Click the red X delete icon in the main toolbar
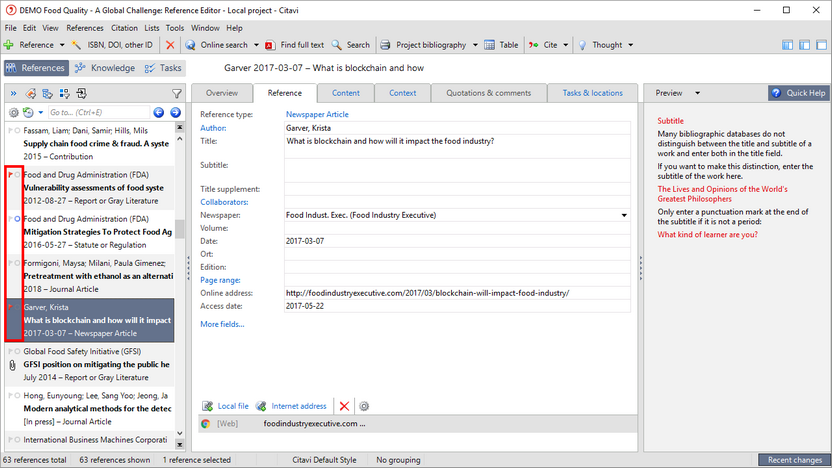The image size is (832, 468). tap(170, 45)
